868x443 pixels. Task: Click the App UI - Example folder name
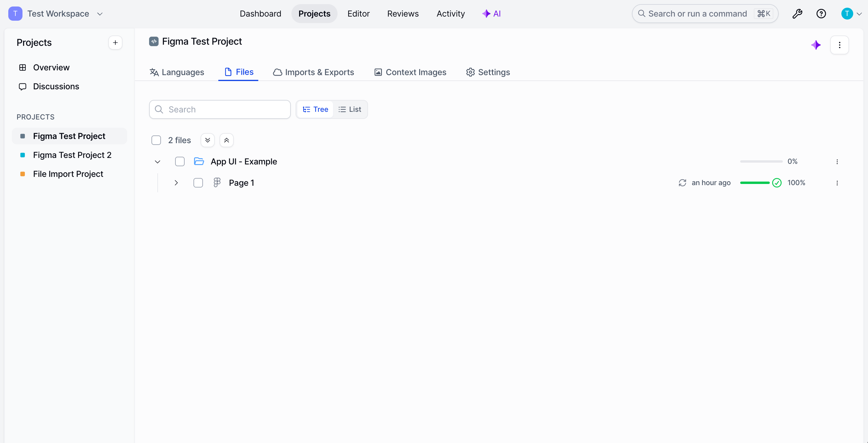(243, 162)
